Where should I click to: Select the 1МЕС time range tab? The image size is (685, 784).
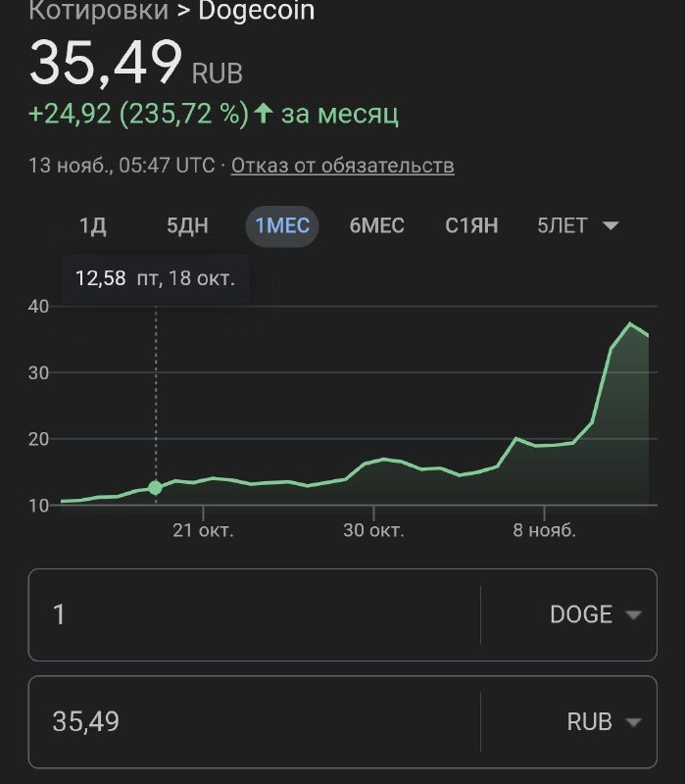point(282,226)
